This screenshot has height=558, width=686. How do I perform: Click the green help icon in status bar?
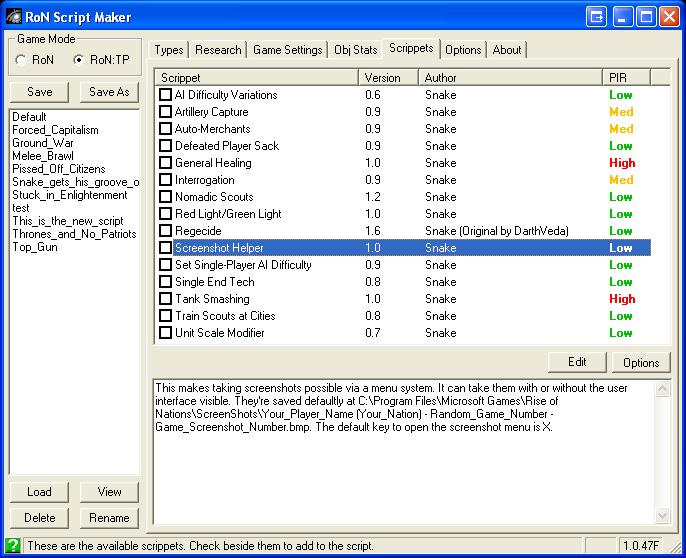[x=12, y=546]
